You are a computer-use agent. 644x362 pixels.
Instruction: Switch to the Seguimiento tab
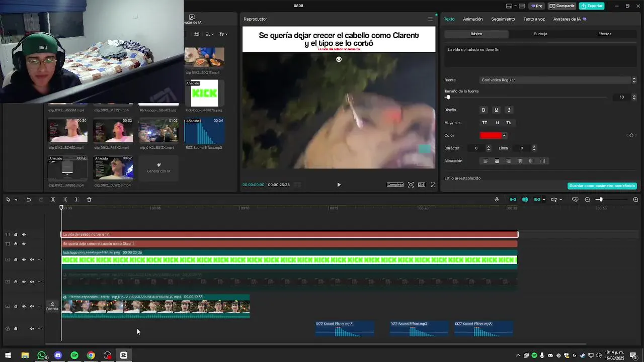503,19
